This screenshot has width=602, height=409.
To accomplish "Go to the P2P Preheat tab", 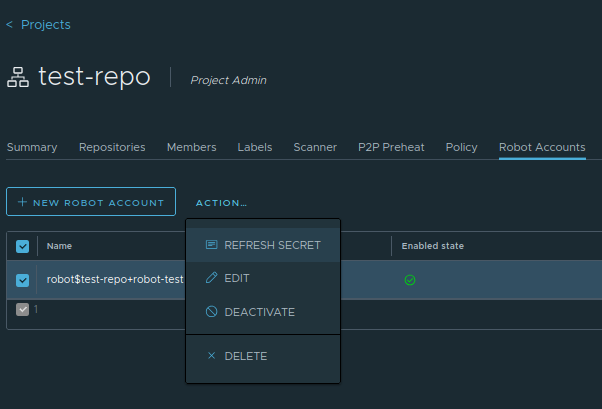I will (391, 147).
